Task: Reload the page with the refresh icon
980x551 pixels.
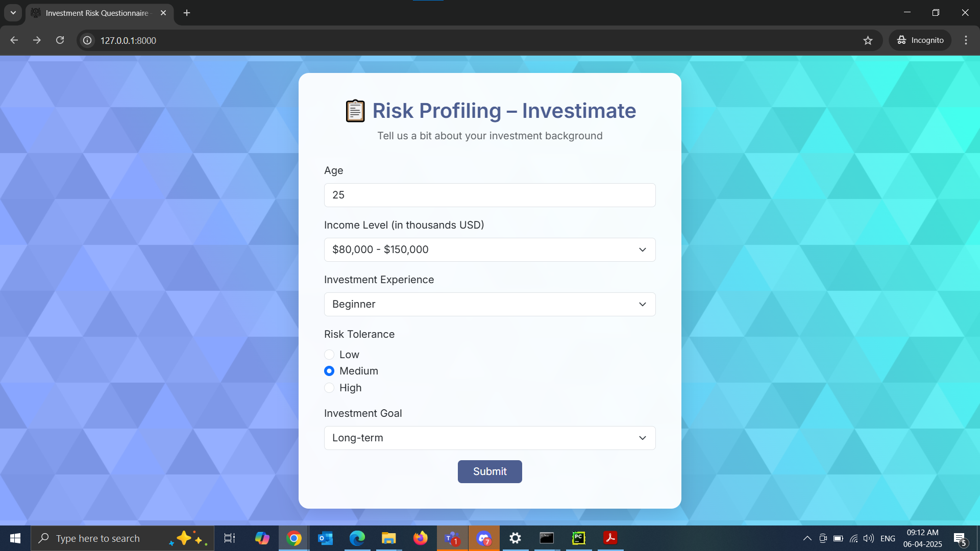Action: pyautogui.click(x=60, y=40)
